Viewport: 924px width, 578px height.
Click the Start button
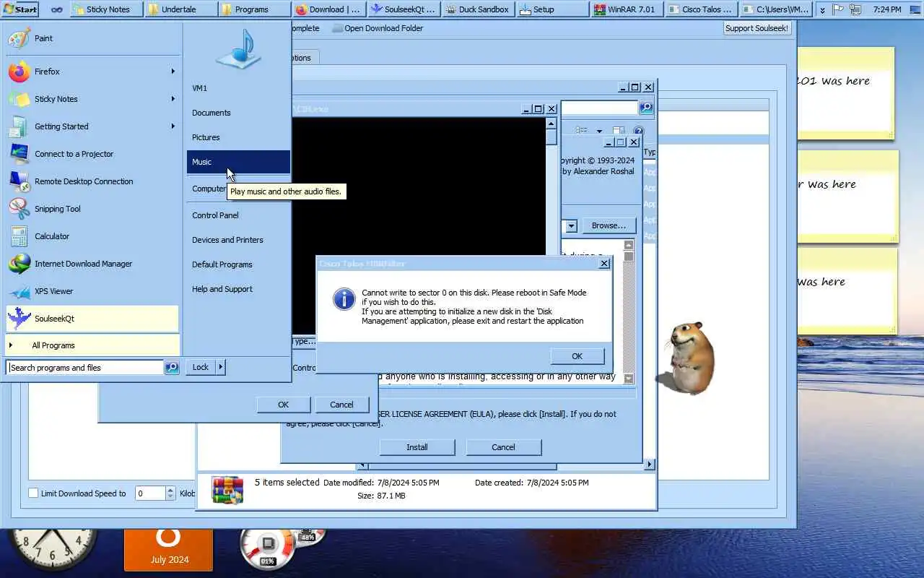point(20,9)
